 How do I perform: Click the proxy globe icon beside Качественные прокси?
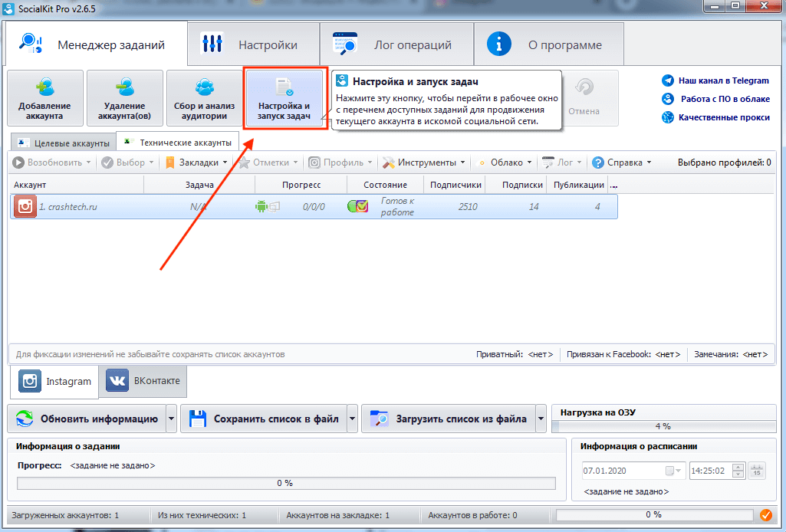tap(668, 117)
